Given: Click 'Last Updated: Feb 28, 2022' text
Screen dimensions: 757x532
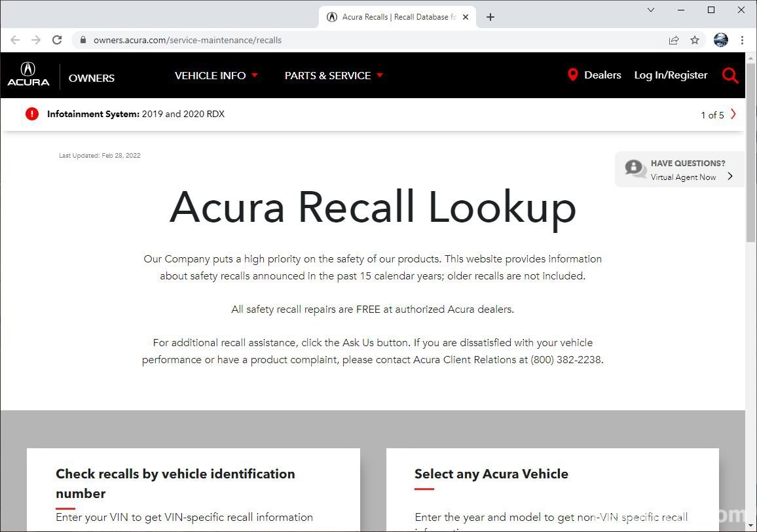Looking at the screenshot, I should click(x=100, y=155).
